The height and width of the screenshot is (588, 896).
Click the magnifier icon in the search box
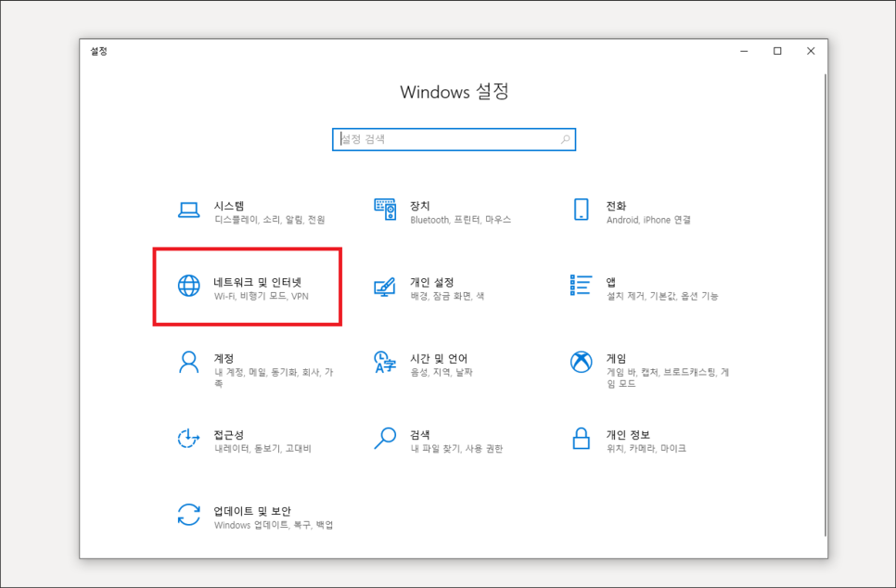(x=565, y=139)
